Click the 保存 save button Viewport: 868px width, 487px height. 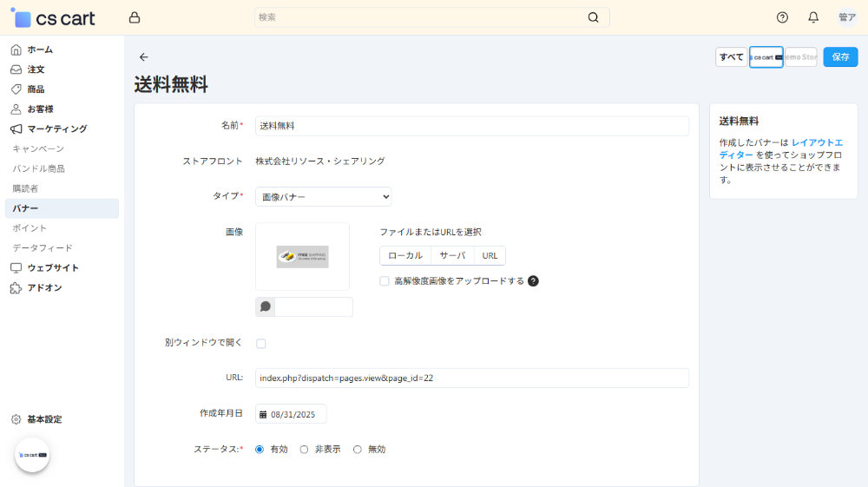[x=840, y=57]
